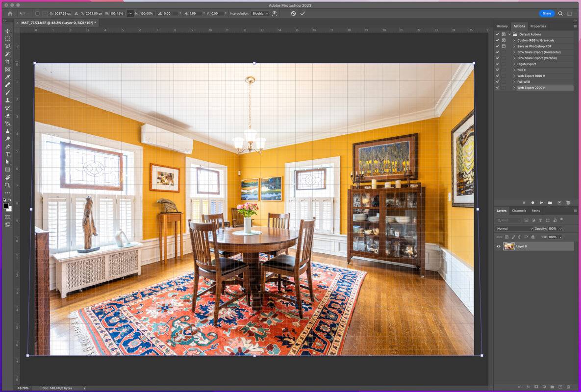
Task: Click the blue Share button
Action: 547,13
